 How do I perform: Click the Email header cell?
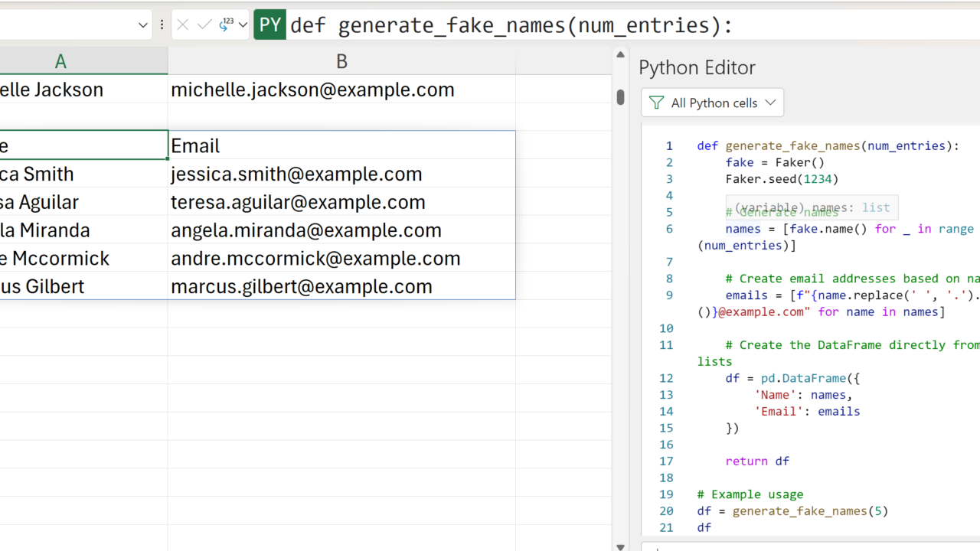pos(341,145)
